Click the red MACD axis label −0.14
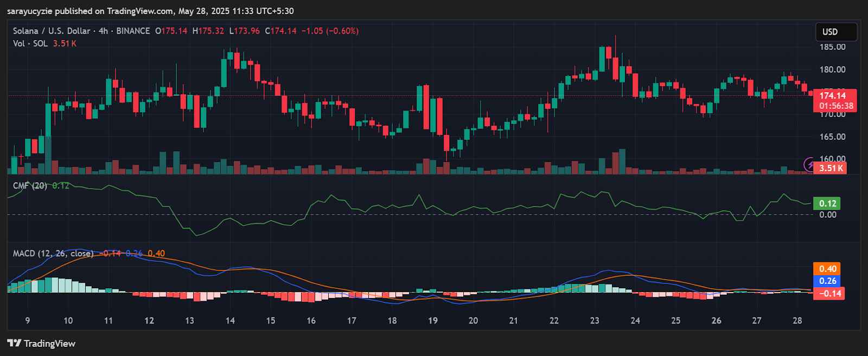This screenshot has width=868, height=356. pyautogui.click(x=829, y=293)
